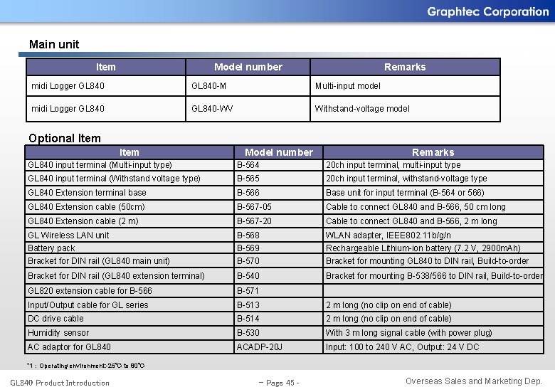
Task: Click remark 'Base unit for input terminal (B-564 or 566)'
Action: click(405, 193)
